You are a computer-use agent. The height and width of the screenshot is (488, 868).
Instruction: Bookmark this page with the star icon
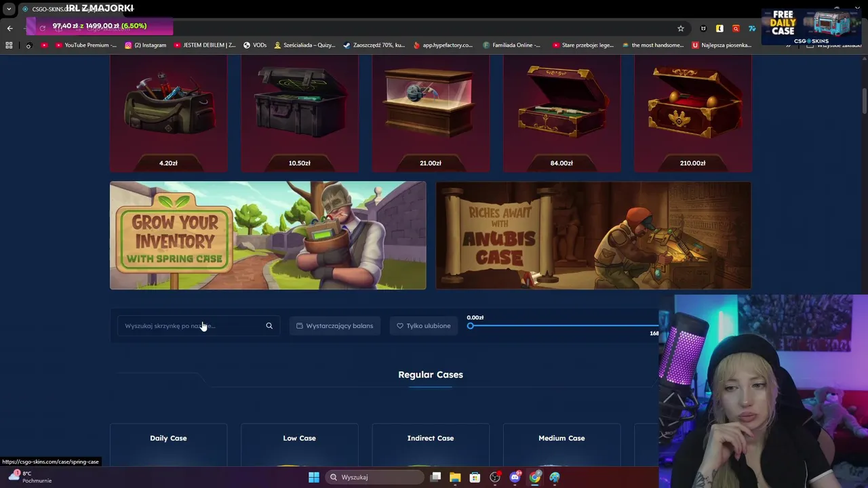[x=681, y=28]
